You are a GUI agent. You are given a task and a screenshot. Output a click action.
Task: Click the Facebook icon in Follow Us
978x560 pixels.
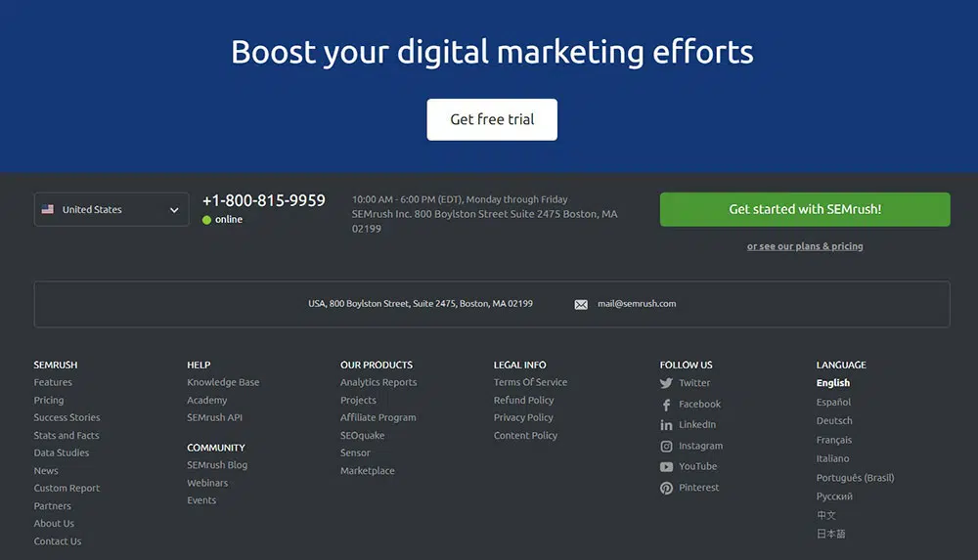click(x=666, y=405)
